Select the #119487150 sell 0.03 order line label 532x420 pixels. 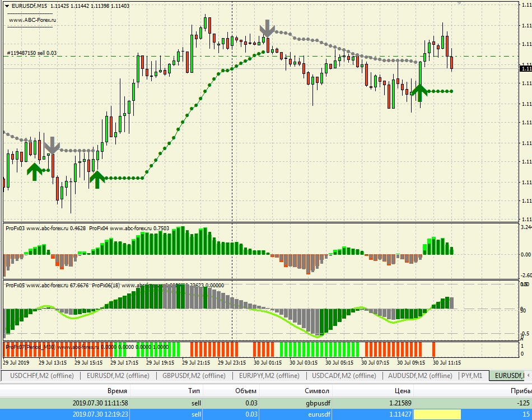click(32, 53)
